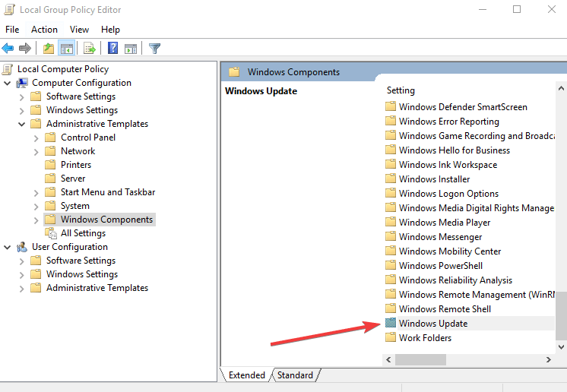Switch to the Standard tab

[x=295, y=375]
